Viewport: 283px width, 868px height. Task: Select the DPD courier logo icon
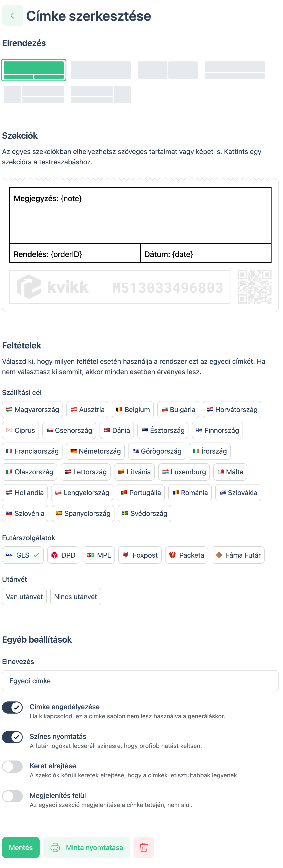coord(54,555)
